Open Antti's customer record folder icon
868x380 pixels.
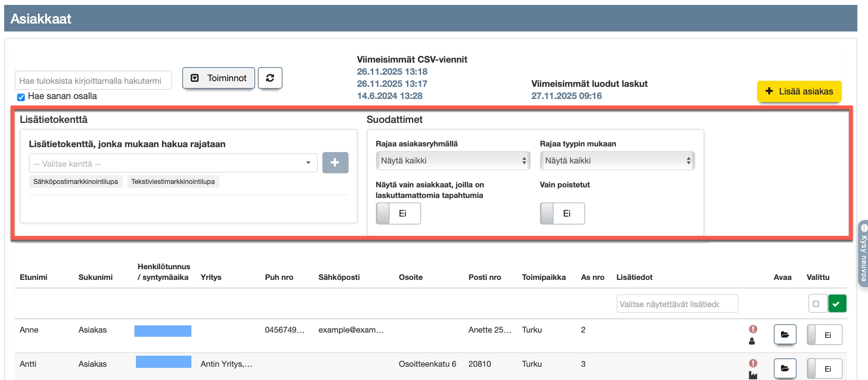(784, 368)
